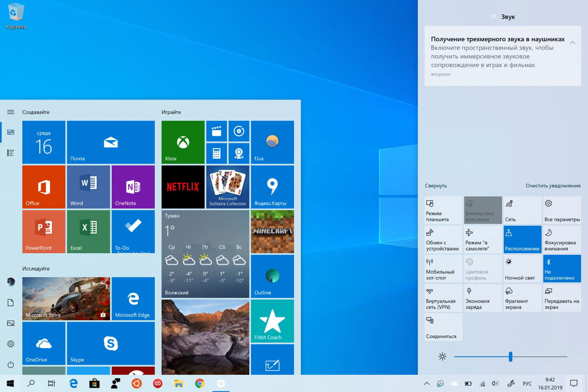Open the Fitbit Coach tile
588x392 pixels.
click(x=272, y=321)
